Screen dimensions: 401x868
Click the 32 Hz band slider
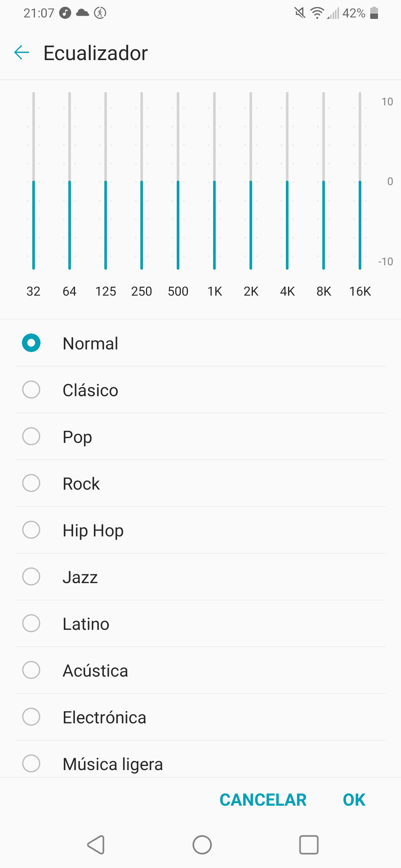(33, 181)
